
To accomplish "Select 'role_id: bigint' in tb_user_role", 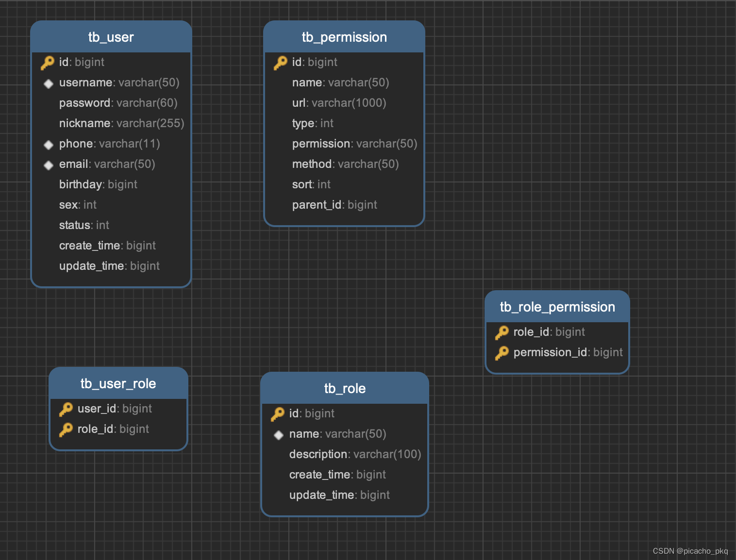I will coord(118,429).
